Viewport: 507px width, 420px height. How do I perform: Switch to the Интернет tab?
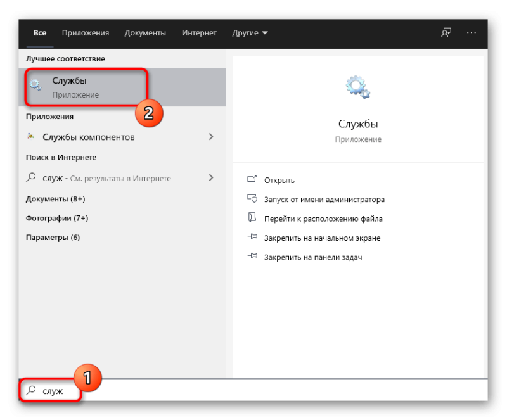[199, 33]
